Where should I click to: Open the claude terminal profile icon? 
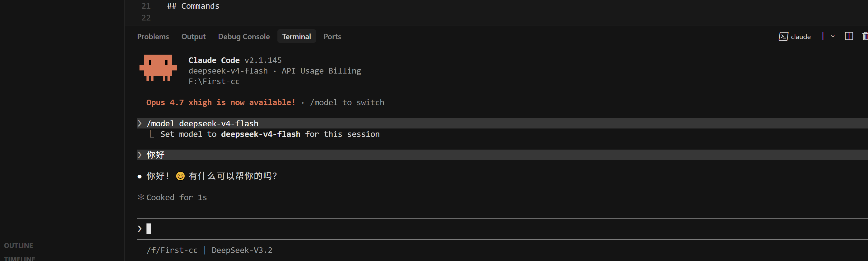(x=783, y=36)
